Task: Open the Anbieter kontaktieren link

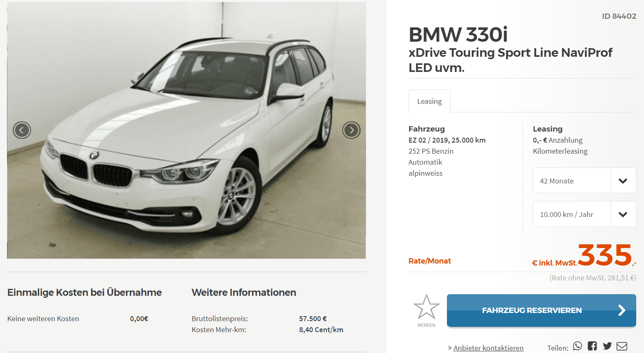Action: [x=488, y=348]
